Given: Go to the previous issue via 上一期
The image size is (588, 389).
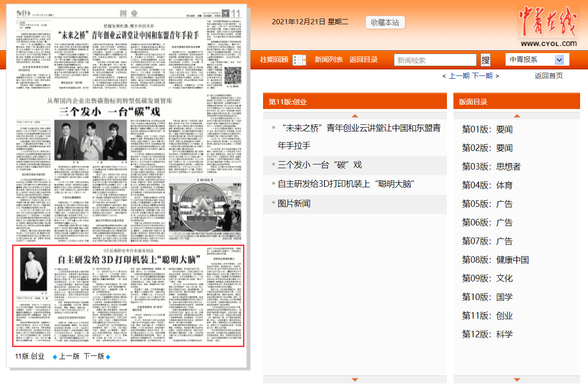Looking at the screenshot, I should point(459,75).
